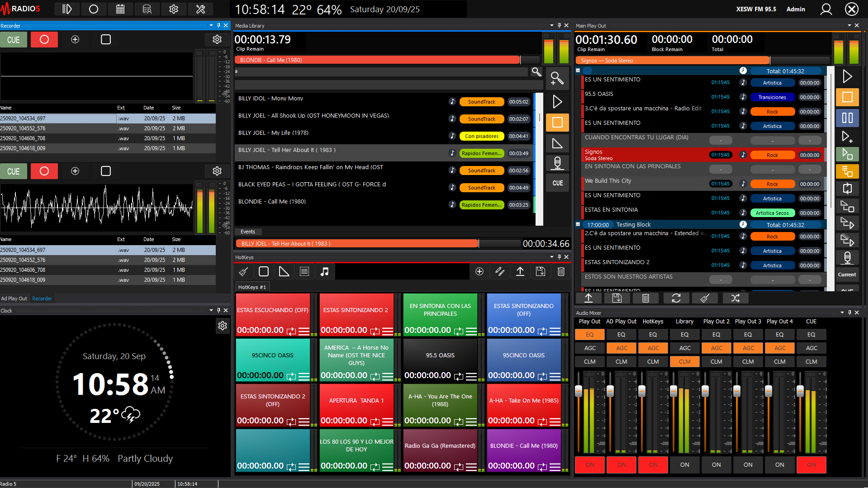Click the trash icon in HotKeys toolbar
The height and width of the screenshot is (488, 868).
point(561,271)
